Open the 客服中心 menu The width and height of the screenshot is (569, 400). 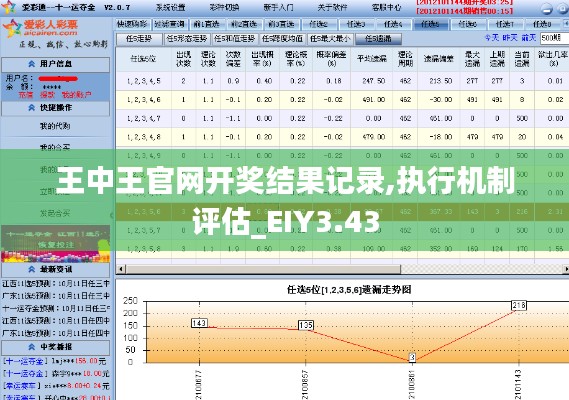pyautogui.click(x=386, y=7)
